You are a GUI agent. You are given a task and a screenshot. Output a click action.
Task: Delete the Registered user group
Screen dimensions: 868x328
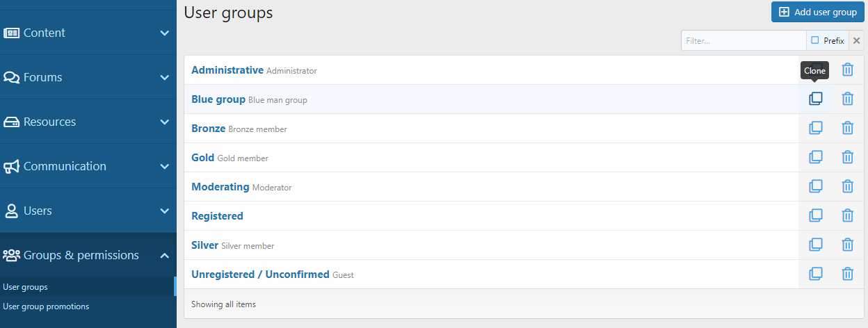(847, 215)
